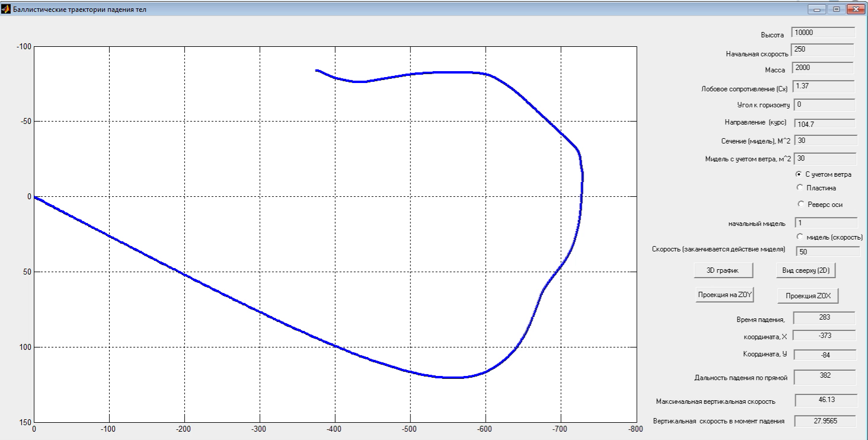Click the 'Проекция на Z0Y' button

pos(726,295)
